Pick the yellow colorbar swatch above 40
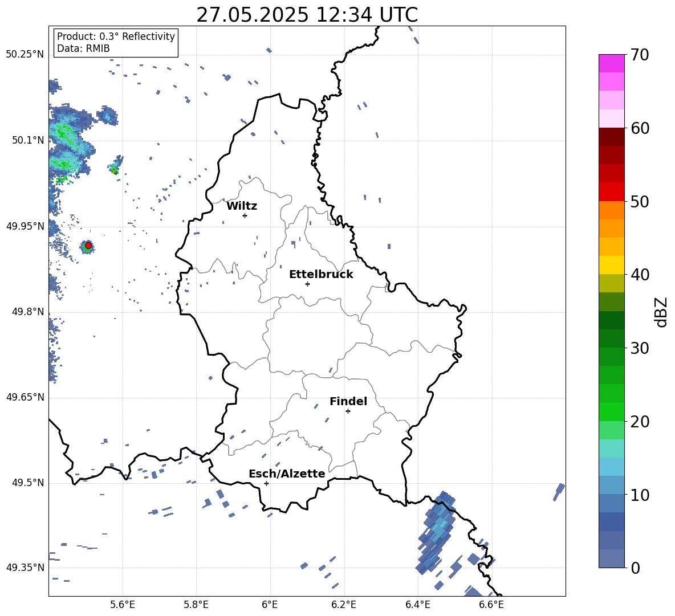This screenshot has height=616, width=675. pos(611,265)
